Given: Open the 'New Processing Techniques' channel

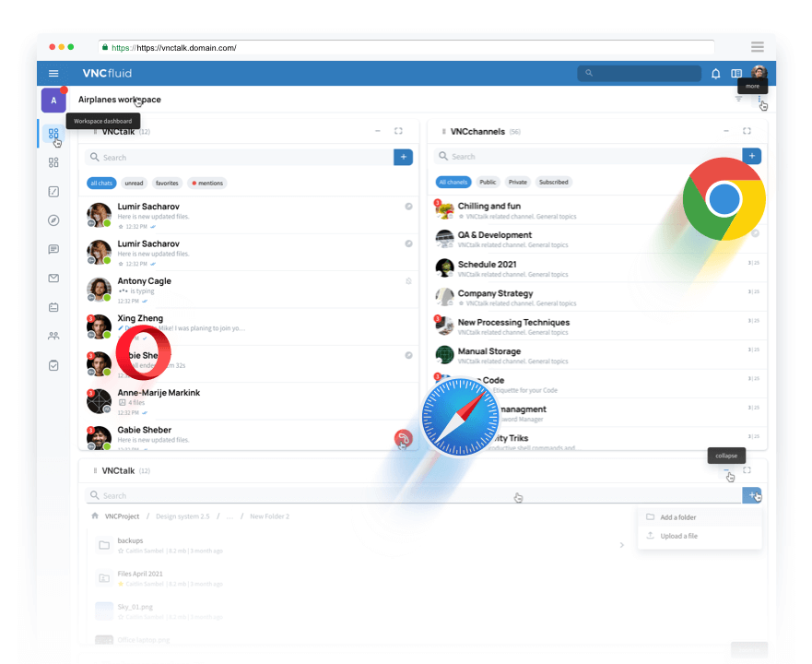Looking at the screenshot, I should 597,326.
